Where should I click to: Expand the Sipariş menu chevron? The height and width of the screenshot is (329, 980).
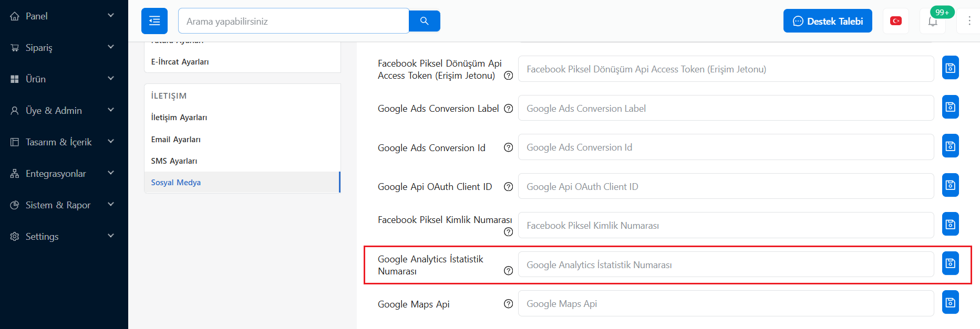111,47
